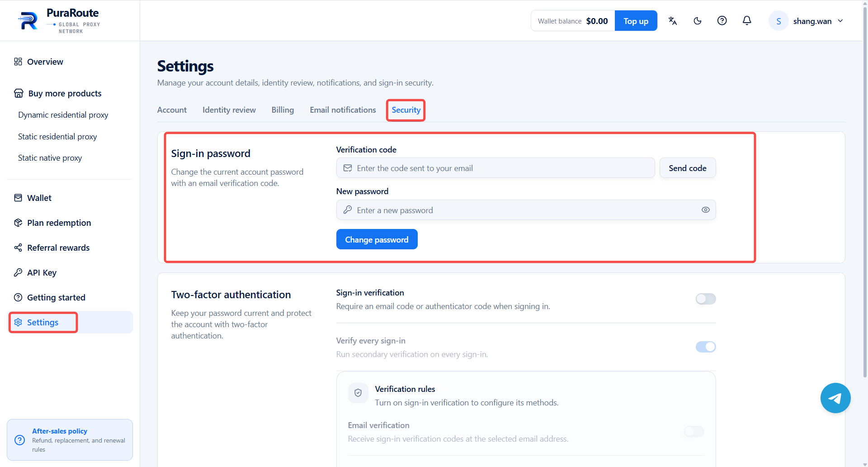Enable Sign-in verification toggle
Viewport: 868px width, 467px height.
[x=706, y=299]
